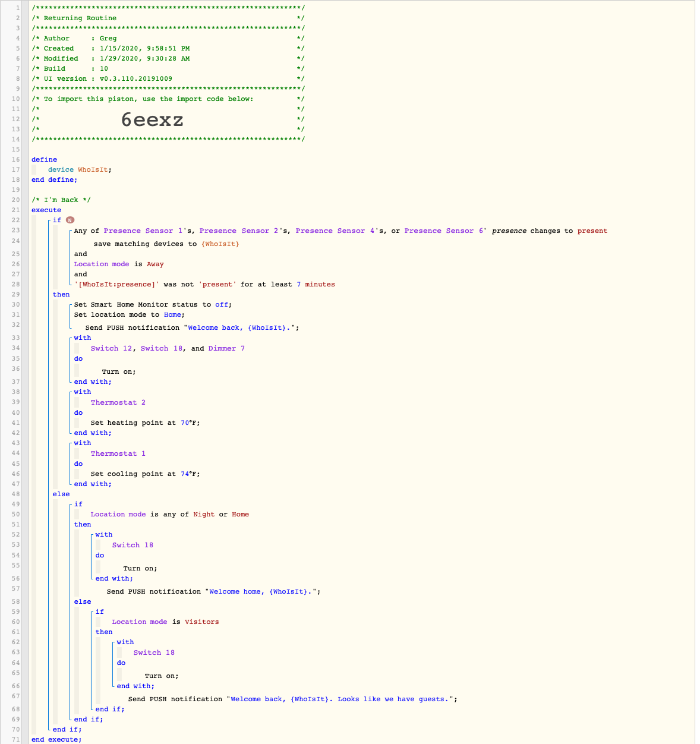Click the "Returning Routine" title comment
Viewport: 700px width, 744px height.
(x=80, y=18)
